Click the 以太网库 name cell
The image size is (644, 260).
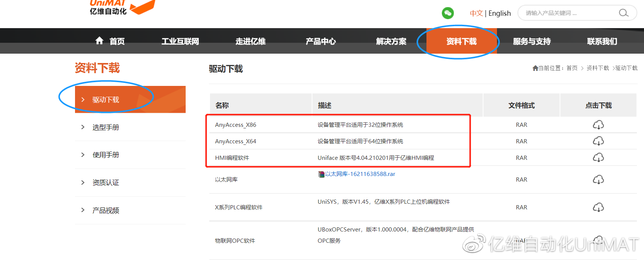pos(226,180)
